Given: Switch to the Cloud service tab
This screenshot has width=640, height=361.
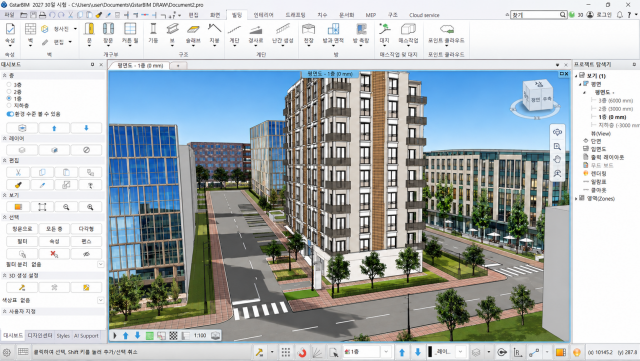Looking at the screenshot, I should pos(424,15).
